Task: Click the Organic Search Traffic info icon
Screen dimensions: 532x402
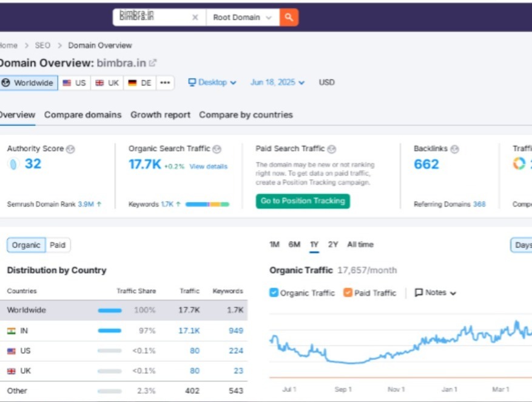Action: coord(217,149)
